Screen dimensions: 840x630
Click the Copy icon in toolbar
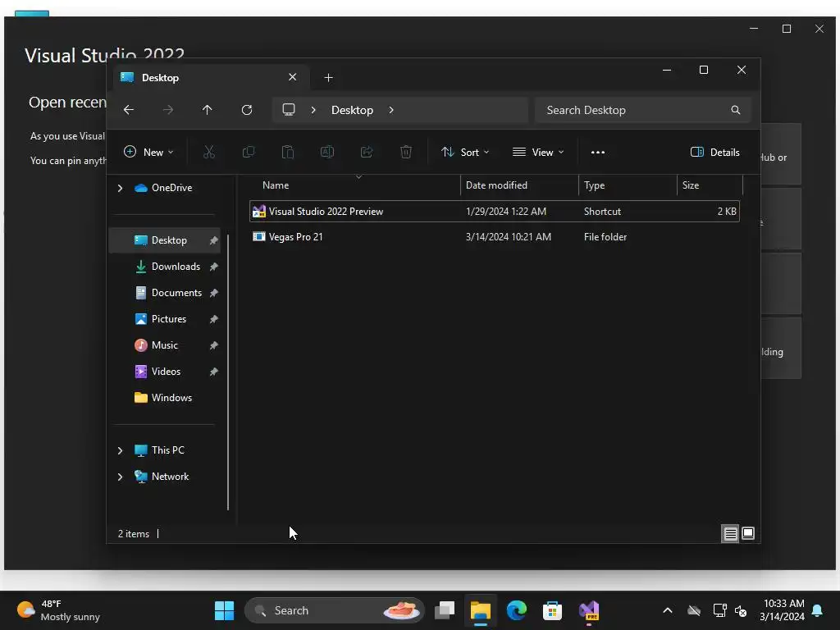(249, 152)
